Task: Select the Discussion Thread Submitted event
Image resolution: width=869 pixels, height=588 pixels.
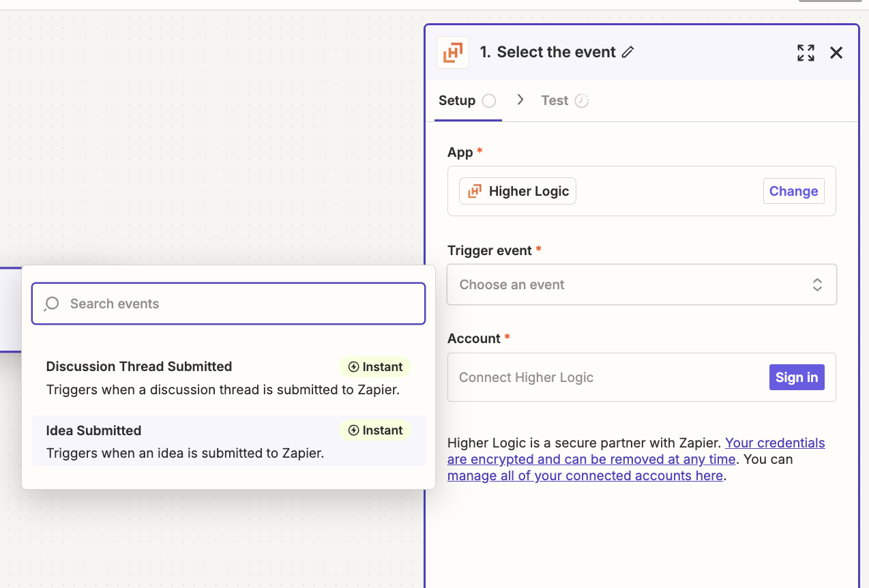Action: click(229, 379)
